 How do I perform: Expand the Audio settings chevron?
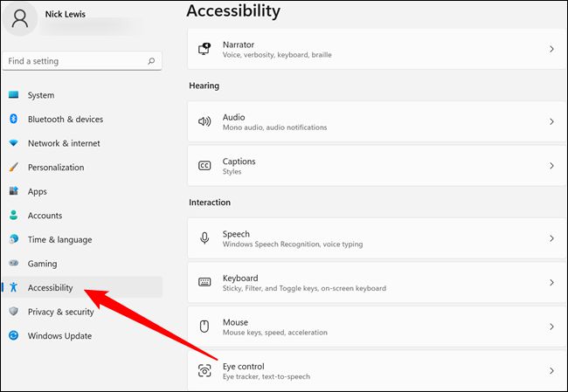pyautogui.click(x=551, y=122)
